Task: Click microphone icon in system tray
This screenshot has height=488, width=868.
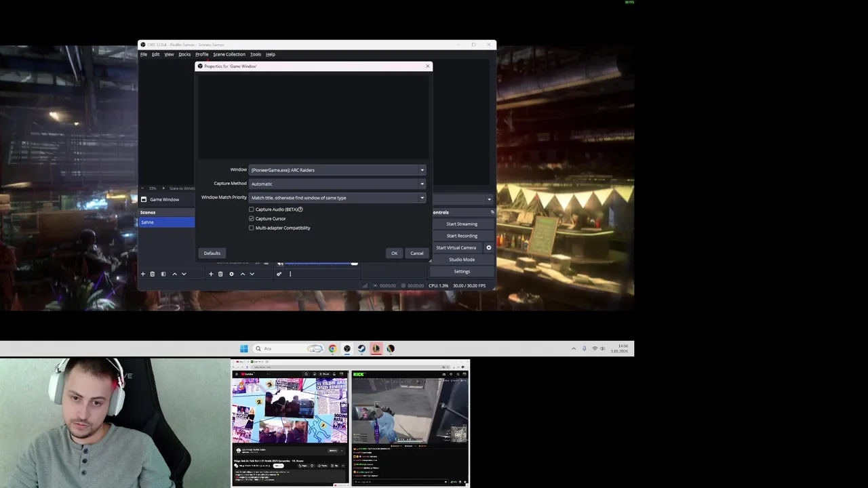Action: coord(585,348)
